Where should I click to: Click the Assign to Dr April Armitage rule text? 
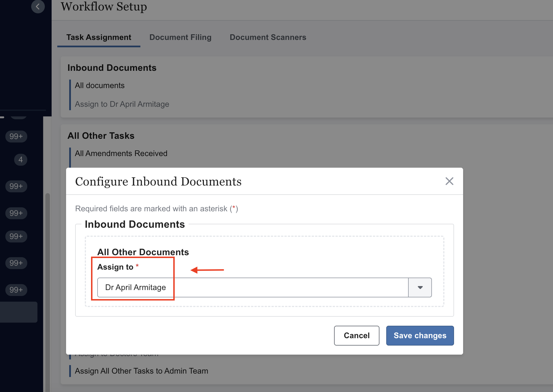122,104
